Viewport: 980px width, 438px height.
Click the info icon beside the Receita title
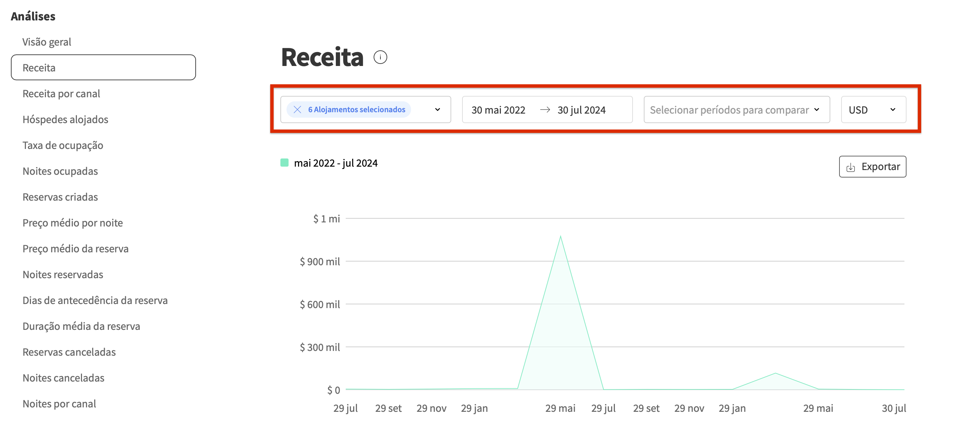tap(381, 57)
